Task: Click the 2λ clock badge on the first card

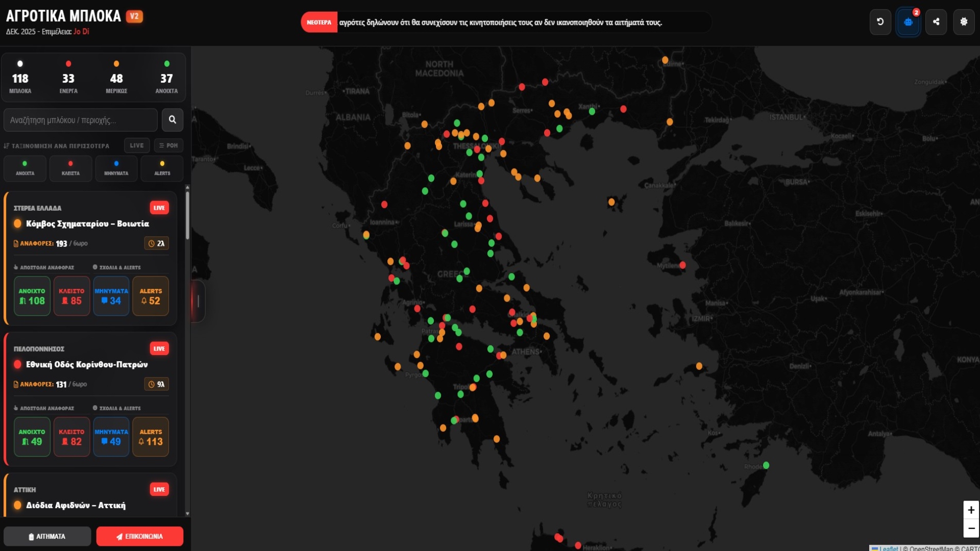Action: (157, 243)
